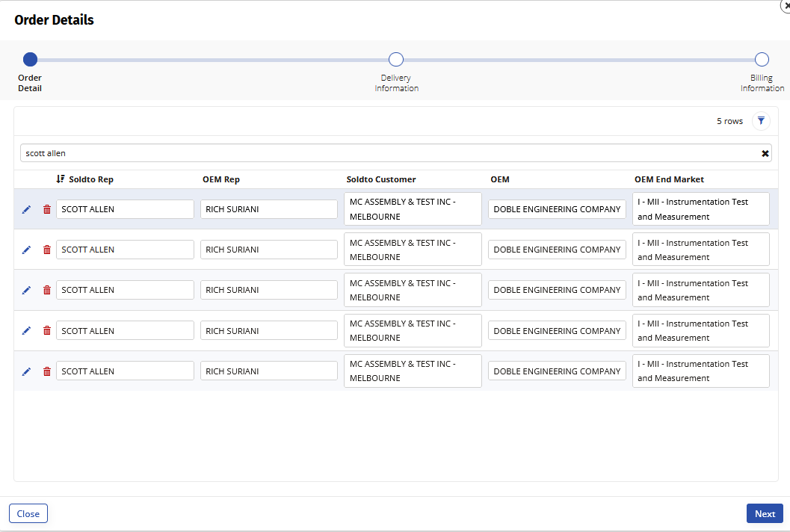Sort by the Soldto Rep column header

coord(90,179)
